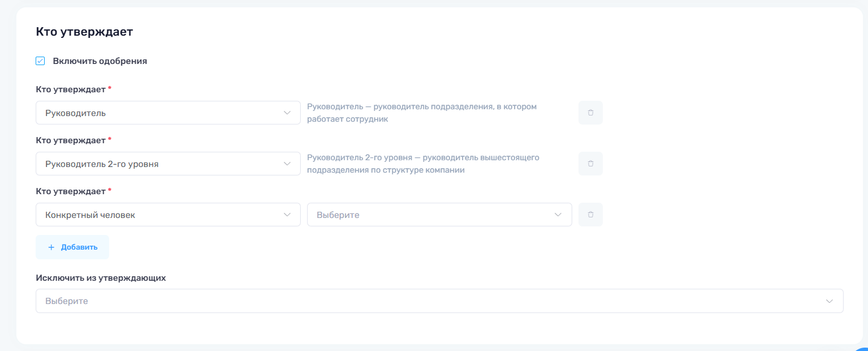Remove the "Конкретный человек" row via trash icon

point(590,215)
